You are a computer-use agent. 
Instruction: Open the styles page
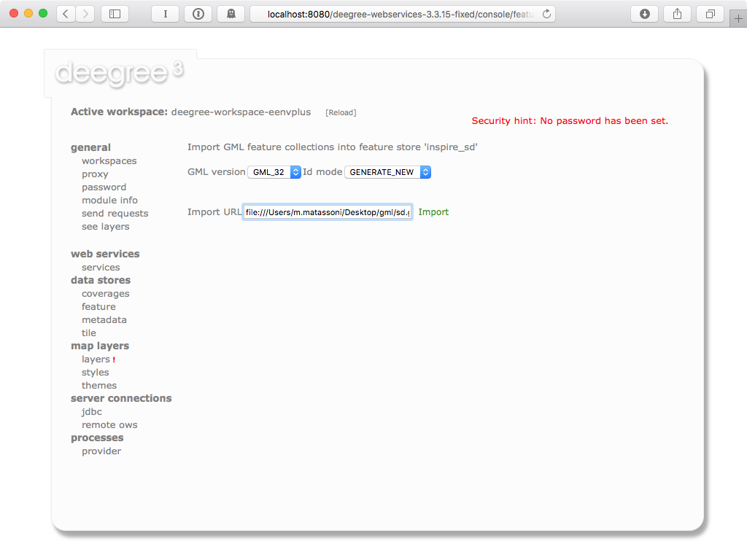[96, 373]
